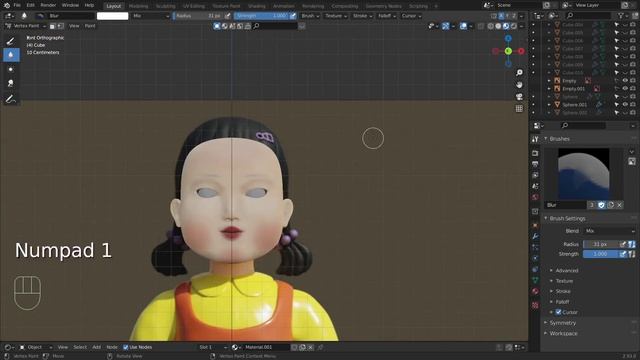640x360 pixels.
Task: Open the viewport Paint menu
Action: [x=90, y=26]
